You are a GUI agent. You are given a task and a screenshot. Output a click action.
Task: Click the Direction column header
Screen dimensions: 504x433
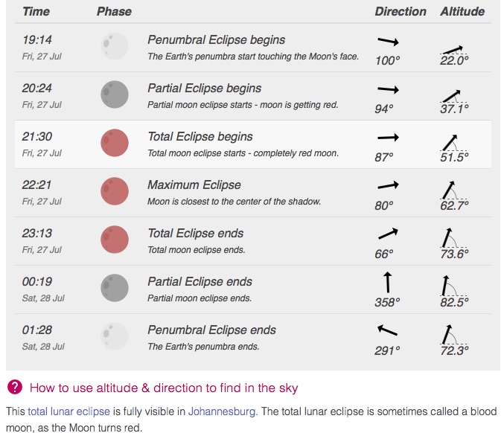pos(401,11)
